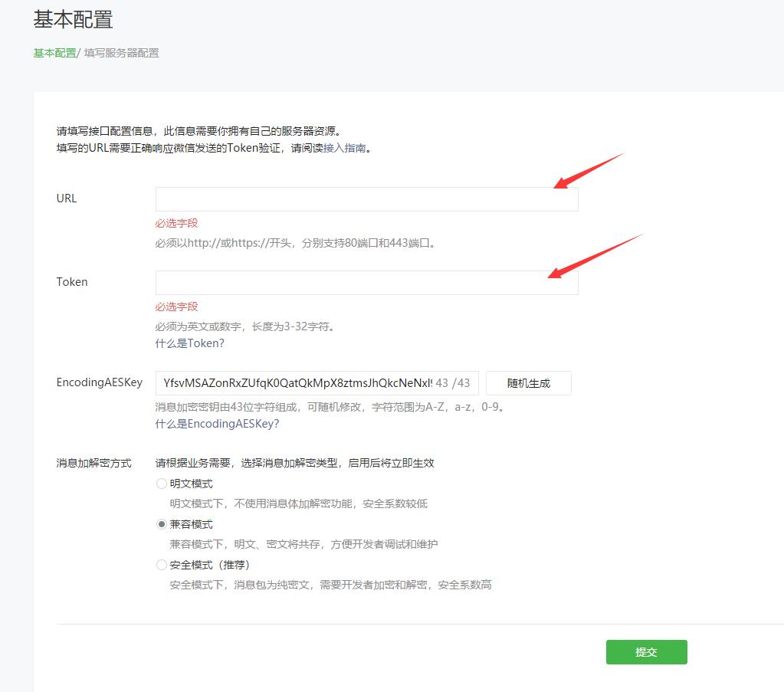Click the URL field label
Screen dimensions: 784x692
coord(67,198)
